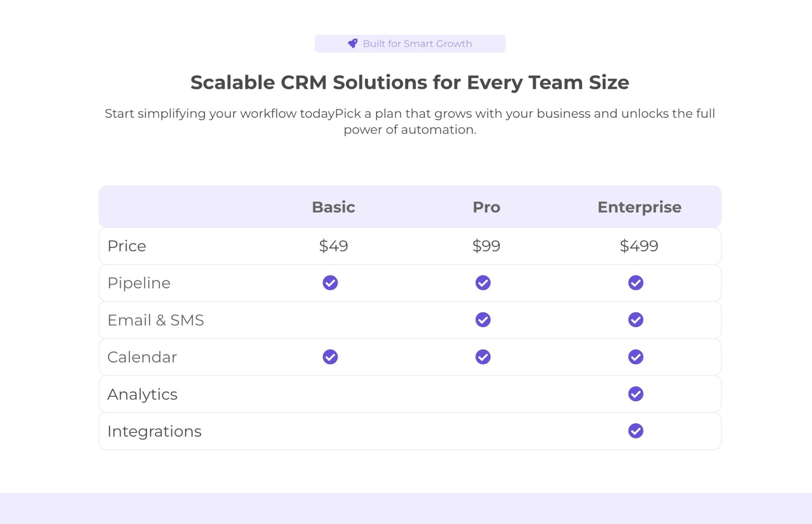Click the Email & SMS checkmark under Enterprise
Viewport: 812px width, 524px height.
point(636,320)
